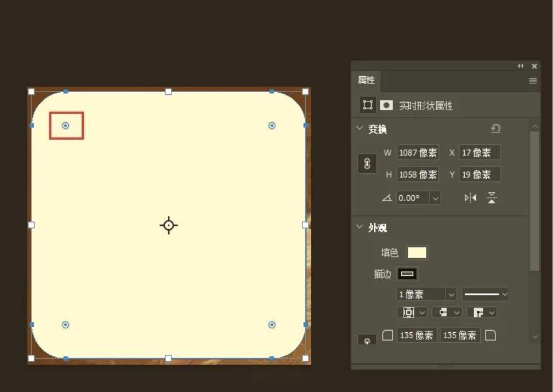Click the left-middle transform handle
The width and height of the screenshot is (553, 392).
pyautogui.click(x=31, y=225)
